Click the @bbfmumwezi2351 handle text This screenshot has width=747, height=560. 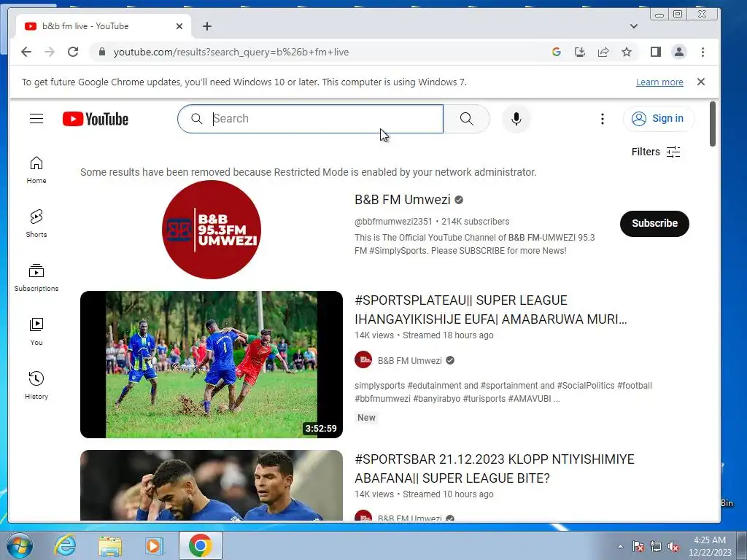click(x=393, y=222)
